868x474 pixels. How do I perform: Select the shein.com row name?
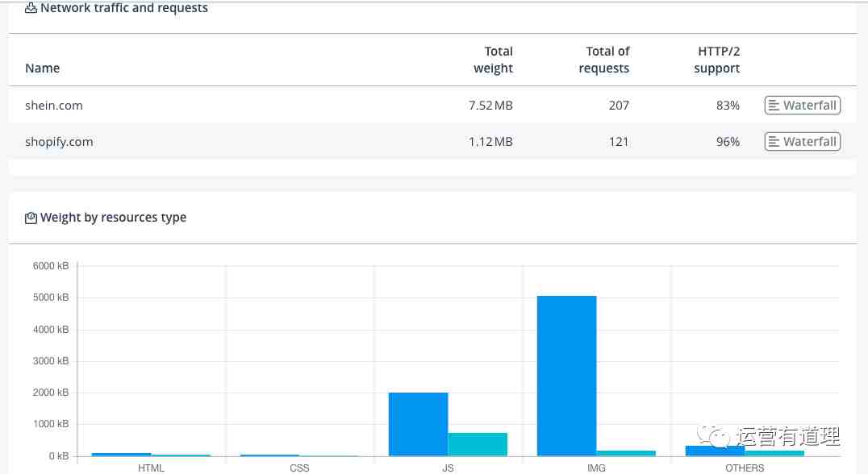pyautogui.click(x=54, y=105)
